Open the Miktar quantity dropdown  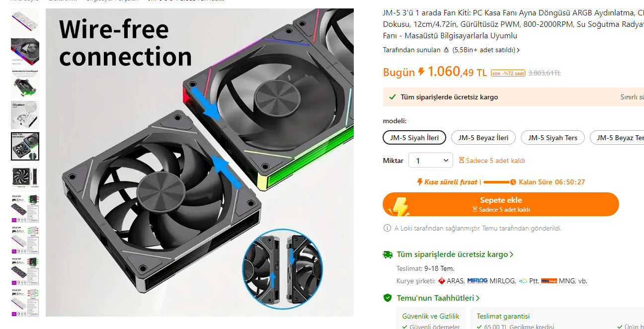click(x=431, y=161)
